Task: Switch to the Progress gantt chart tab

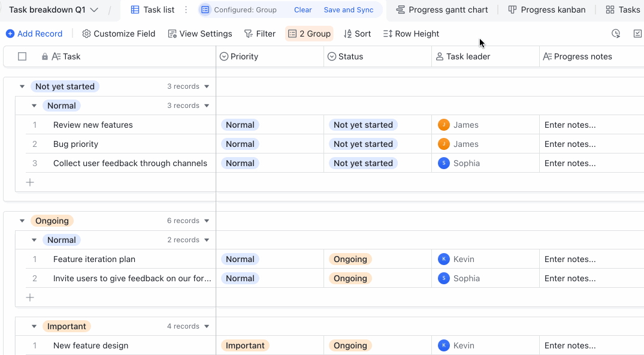Action: (x=442, y=10)
